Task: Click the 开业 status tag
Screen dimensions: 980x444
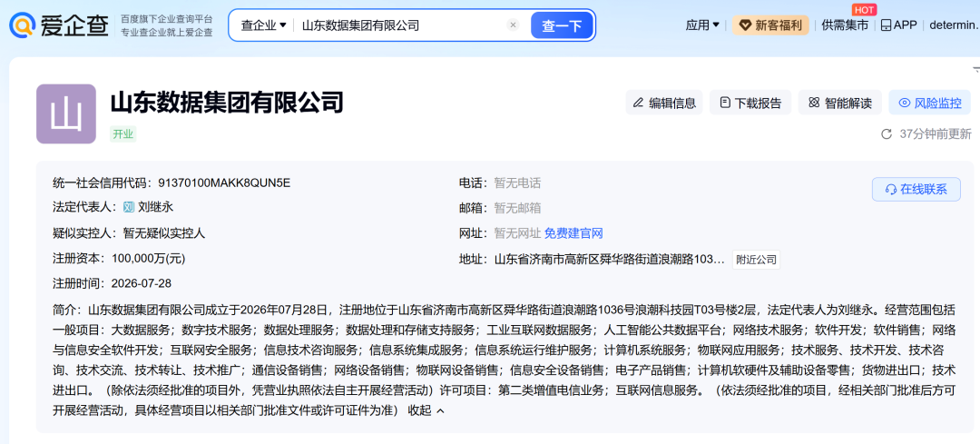Action: tap(123, 133)
